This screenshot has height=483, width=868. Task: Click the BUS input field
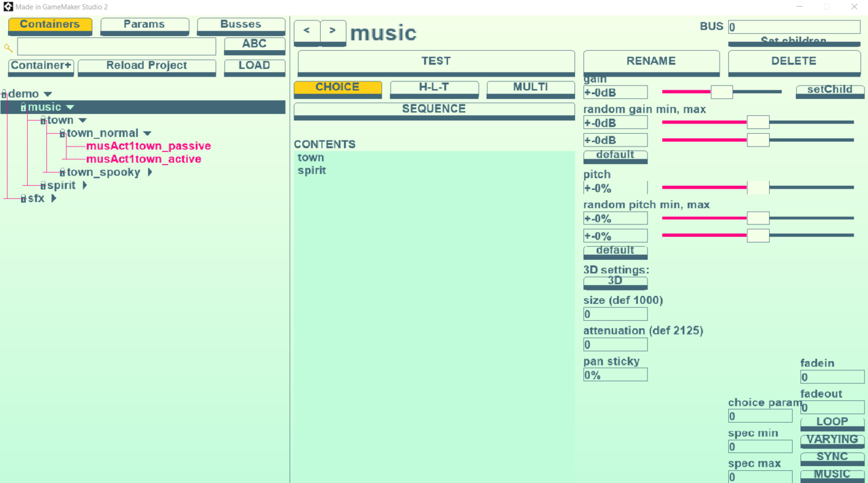point(794,27)
